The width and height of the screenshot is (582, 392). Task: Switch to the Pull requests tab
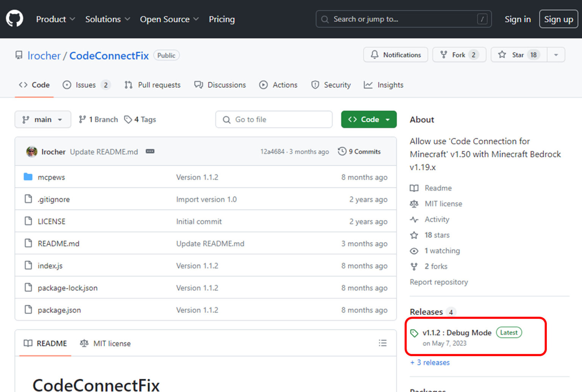(x=152, y=85)
